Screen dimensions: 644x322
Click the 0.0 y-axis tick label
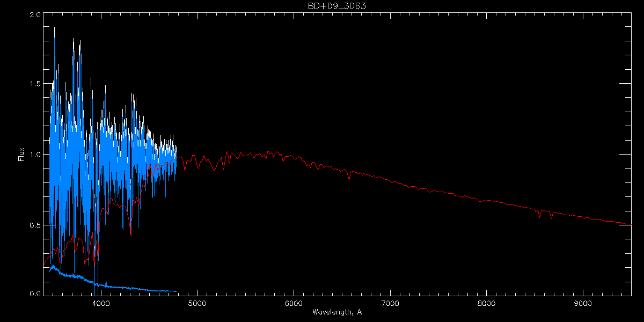pyautogui.click(x=34, y=293)
